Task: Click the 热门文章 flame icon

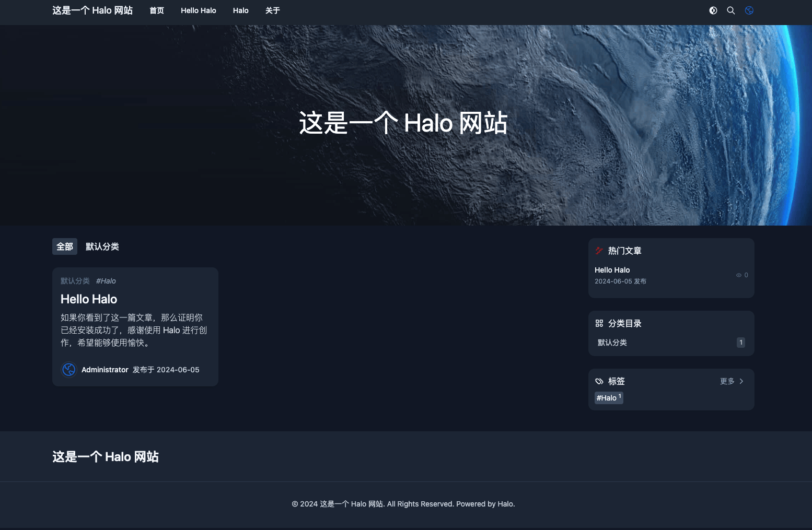Action: pyautogui.click(x=599, y=251)
